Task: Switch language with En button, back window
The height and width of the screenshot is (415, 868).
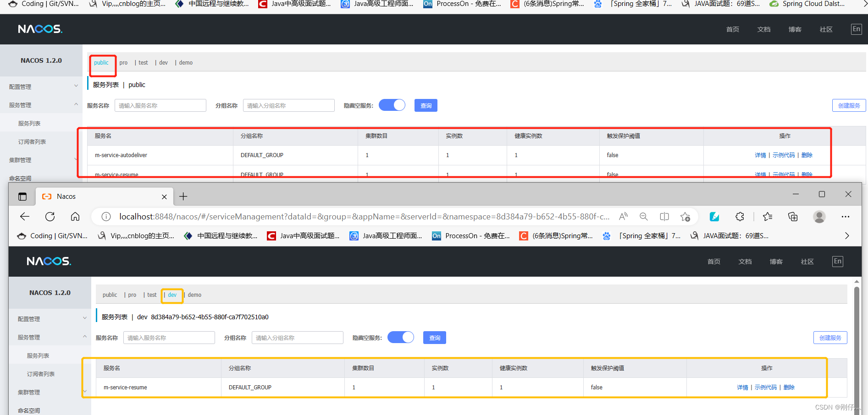Action: (x=857, y=29)
